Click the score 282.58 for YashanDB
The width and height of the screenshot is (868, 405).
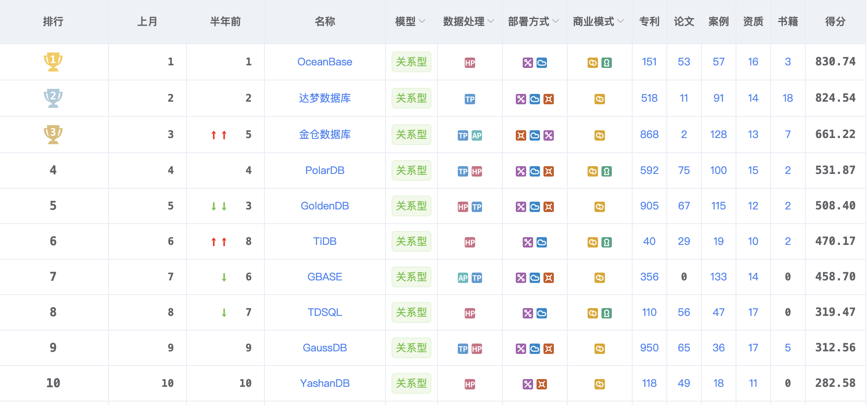[x=836, y=383]
